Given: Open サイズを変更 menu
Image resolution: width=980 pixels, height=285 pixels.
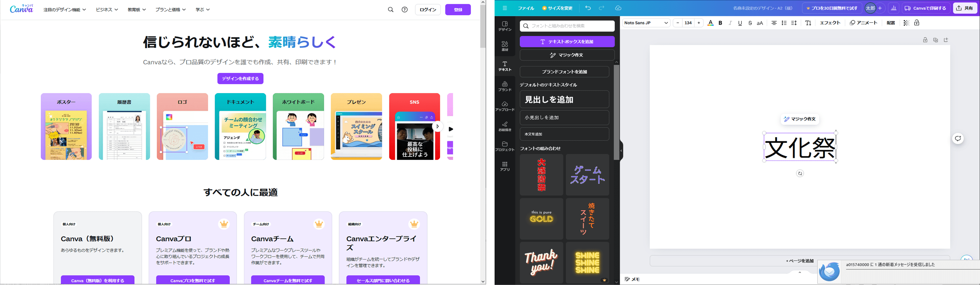Looking at the screenshot, I should pos(557,8).
